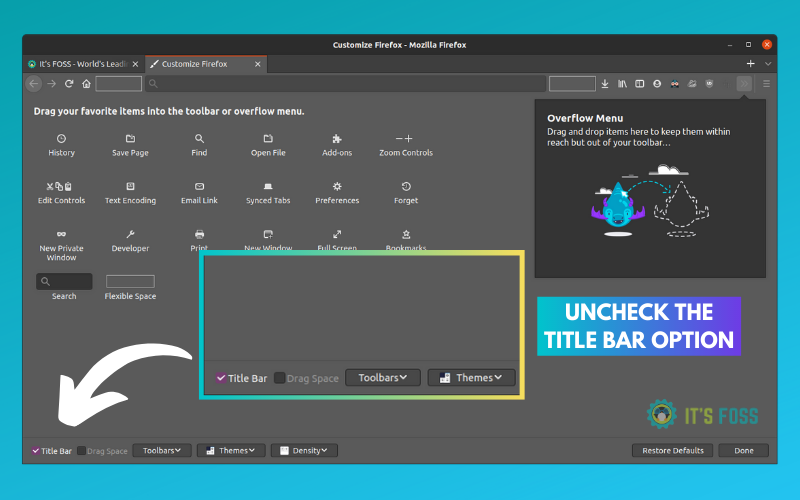The image size is (800, 500).
Task: Open a new tab with the plus button
Action: 751,64
